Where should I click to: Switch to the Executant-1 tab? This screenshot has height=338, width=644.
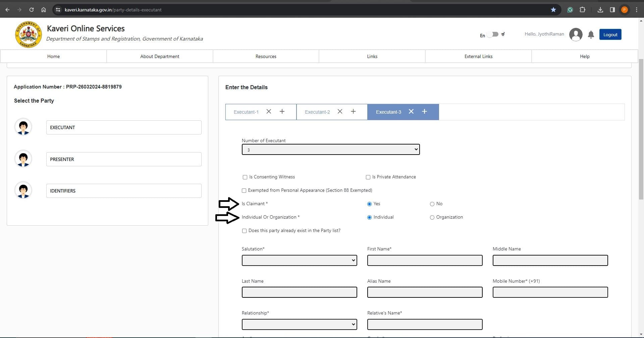tap(246, 112)
